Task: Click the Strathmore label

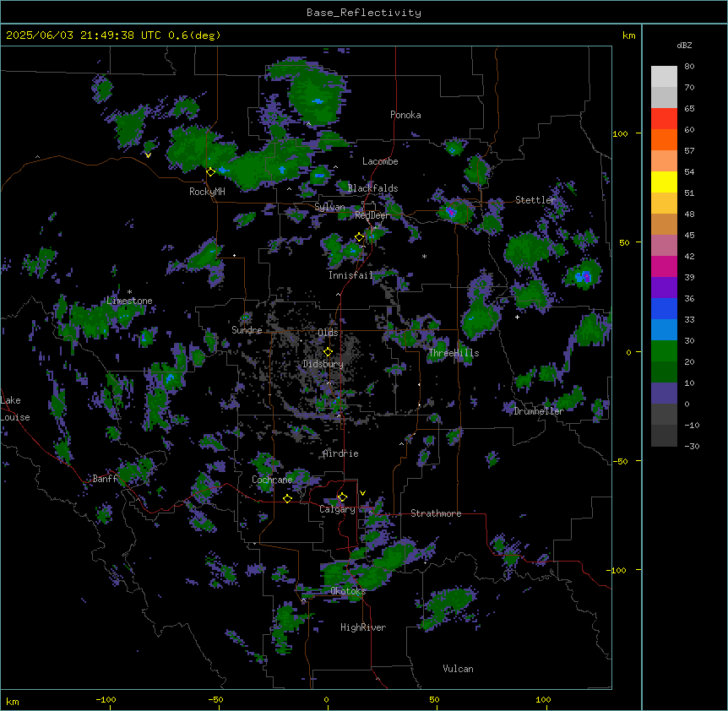Action: 436,513
